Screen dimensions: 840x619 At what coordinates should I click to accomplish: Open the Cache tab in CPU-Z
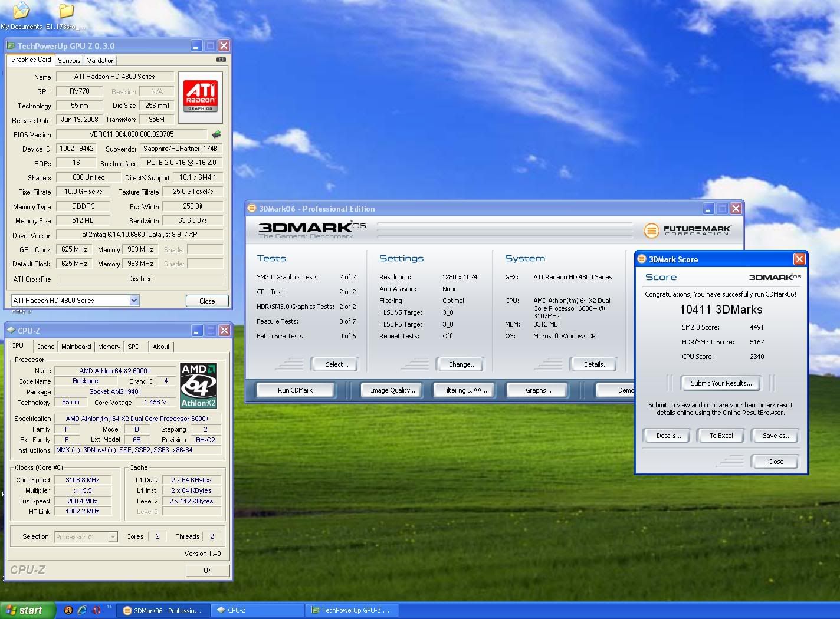(x=45, y=347)
